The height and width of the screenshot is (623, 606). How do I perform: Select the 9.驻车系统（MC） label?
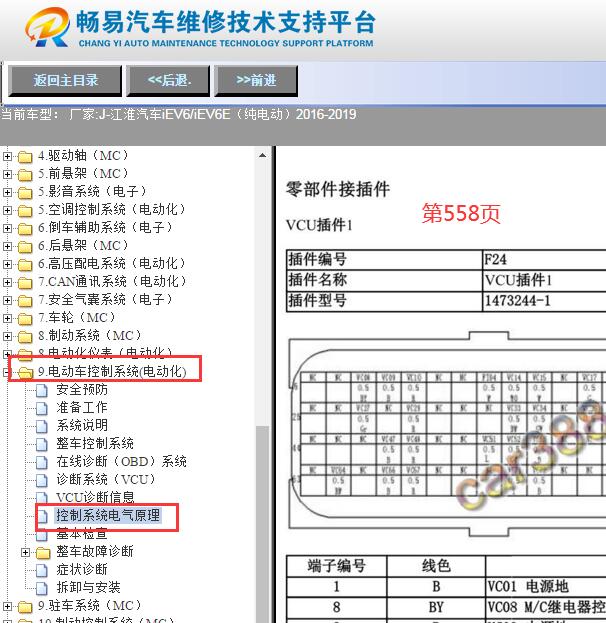[x=90, y=606]
